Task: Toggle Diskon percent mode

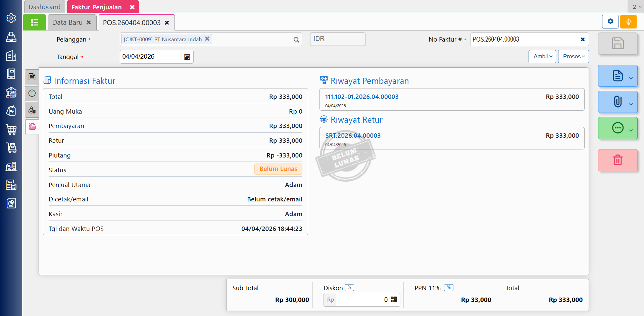Action: pyautogui.click(x=349, y=288)
